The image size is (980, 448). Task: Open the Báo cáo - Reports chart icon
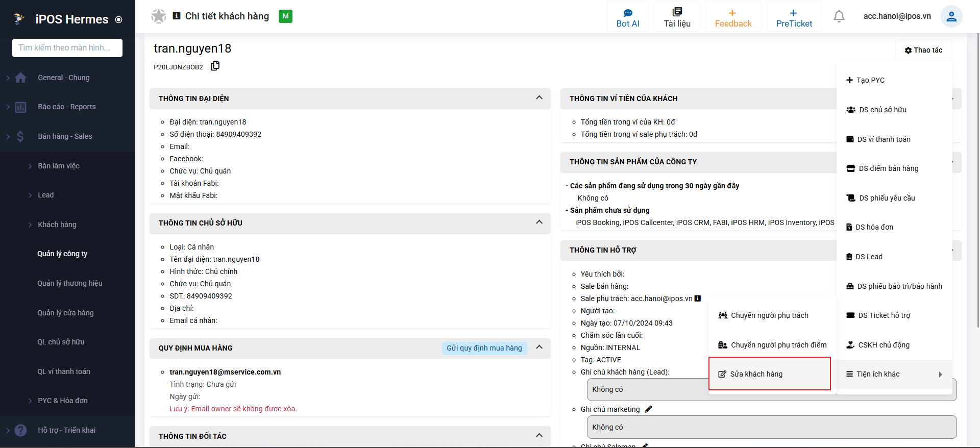(21, 107)
